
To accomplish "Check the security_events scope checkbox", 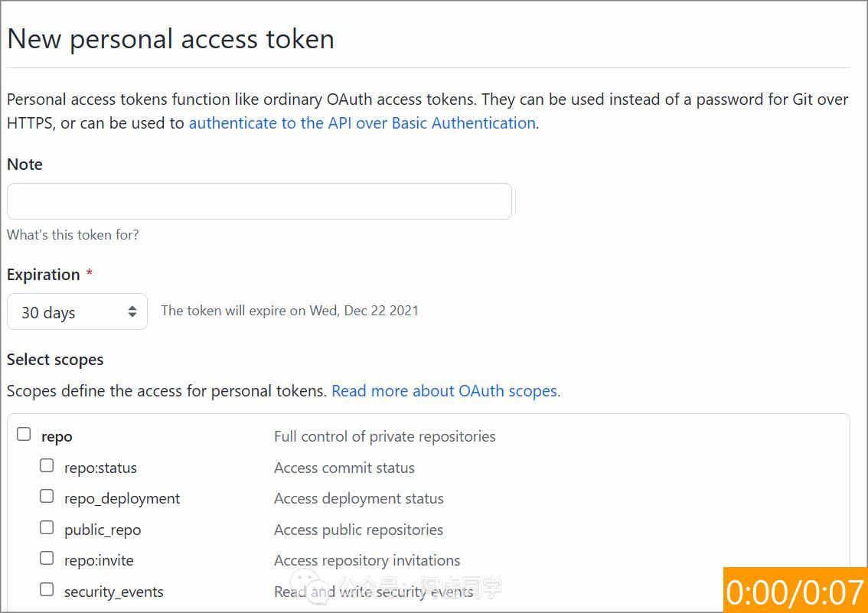I will pyautogui.click(x=47, y=590).
